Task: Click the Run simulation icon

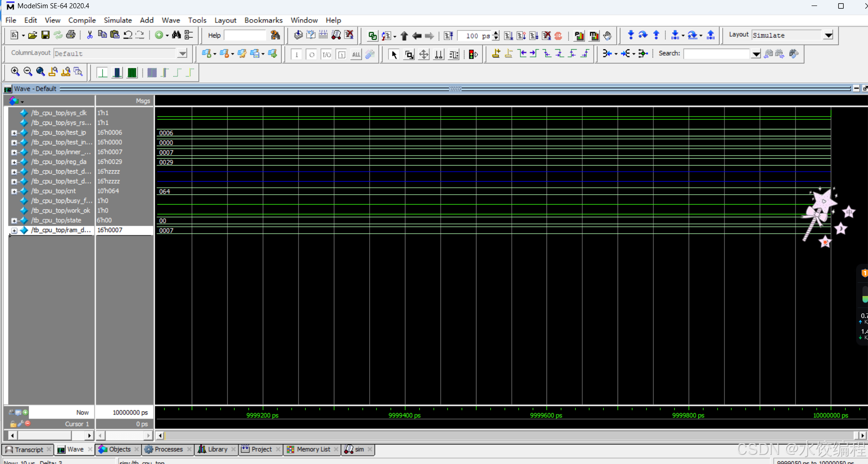Action: click(509, 36)
